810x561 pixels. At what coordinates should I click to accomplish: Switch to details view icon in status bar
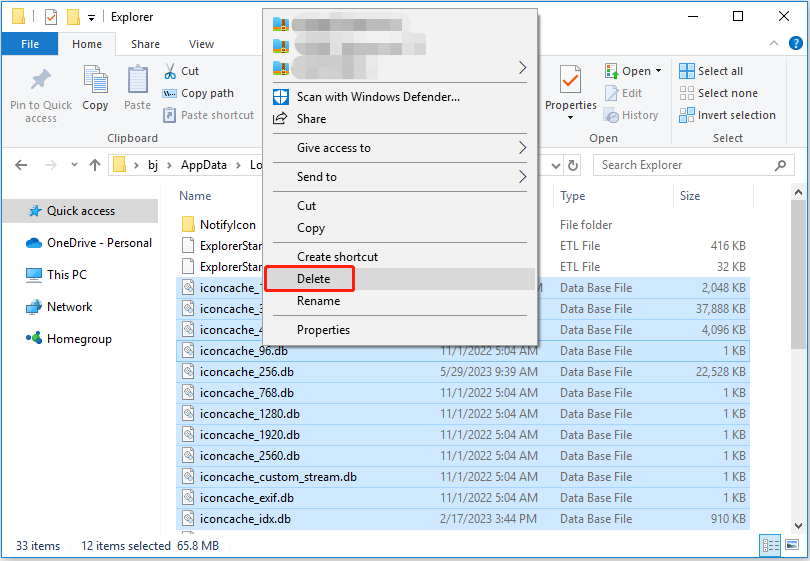pos(770,546)
